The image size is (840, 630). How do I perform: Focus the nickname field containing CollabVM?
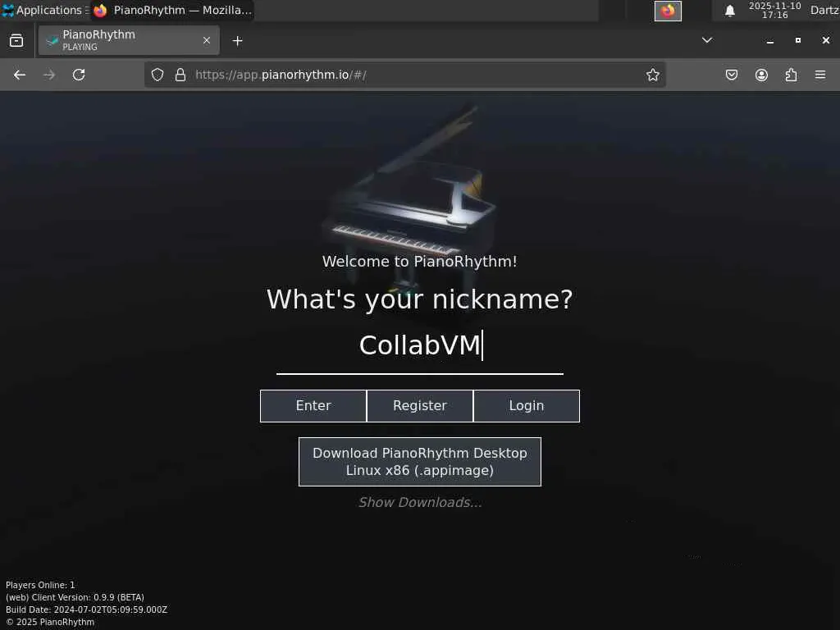tap(420, 346)
